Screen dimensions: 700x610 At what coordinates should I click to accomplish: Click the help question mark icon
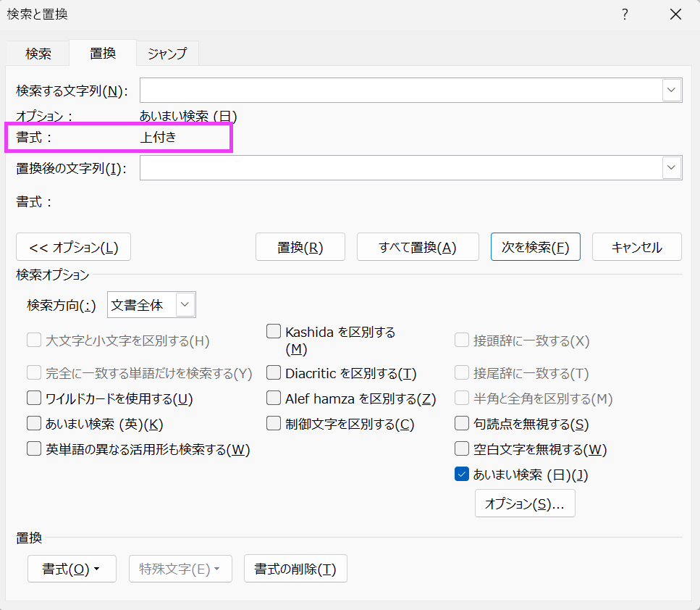point(625,14)
